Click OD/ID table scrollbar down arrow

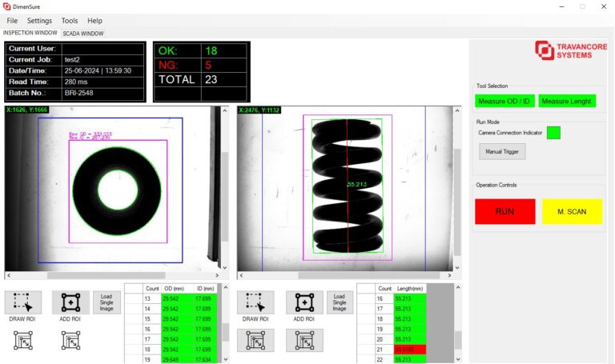tap(226, 359)
